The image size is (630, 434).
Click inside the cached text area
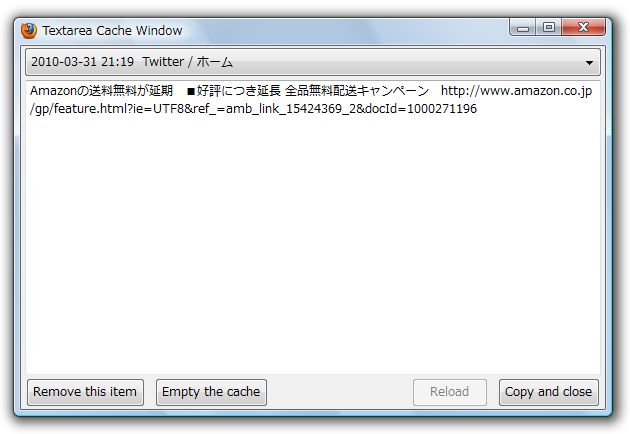click(313, 227)
